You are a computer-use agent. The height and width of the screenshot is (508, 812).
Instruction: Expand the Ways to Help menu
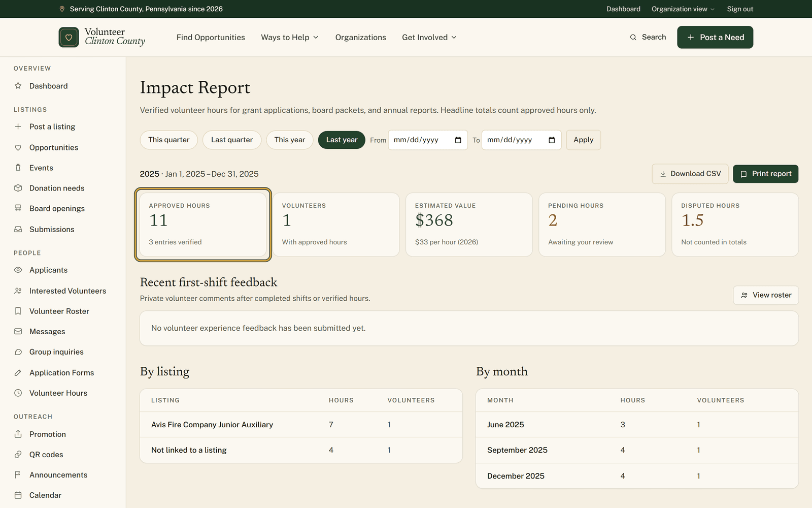coord(290,37)
